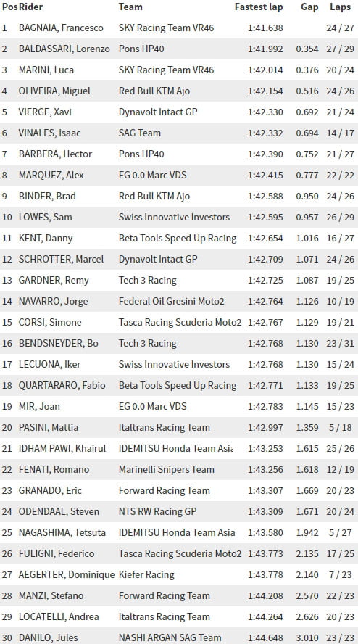358x644 pixels.
Task: Select Federal Oil Gresini Moto2 team
Action: tap(171, 301)
